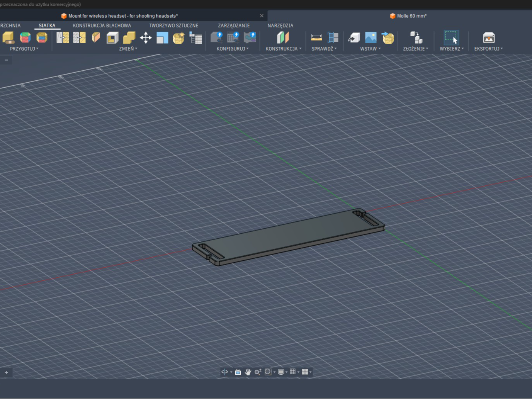This screenshot has width=532, height=399.
Task: Close the Mount for wireless headset tab
Action: pos(262,16)
